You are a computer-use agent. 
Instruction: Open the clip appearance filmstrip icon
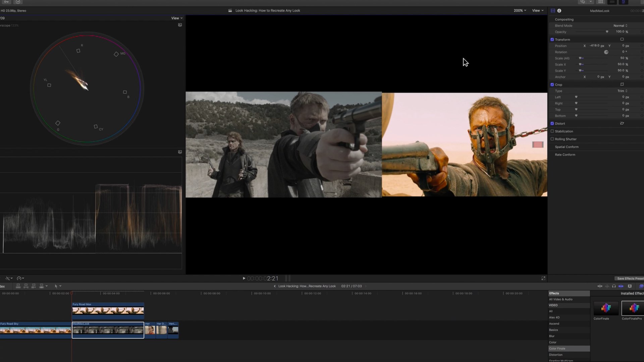coord(630,286)
